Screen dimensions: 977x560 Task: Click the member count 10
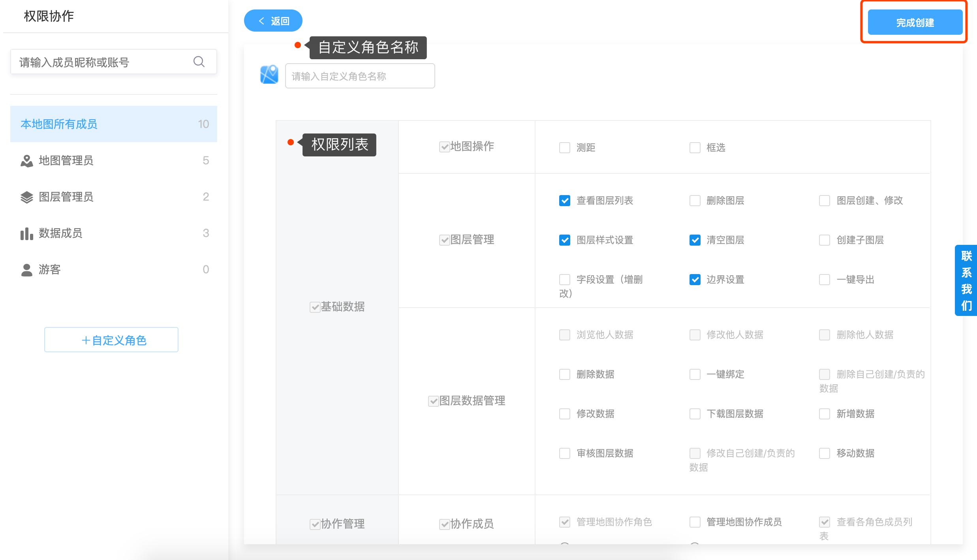[x=203, y=124]
